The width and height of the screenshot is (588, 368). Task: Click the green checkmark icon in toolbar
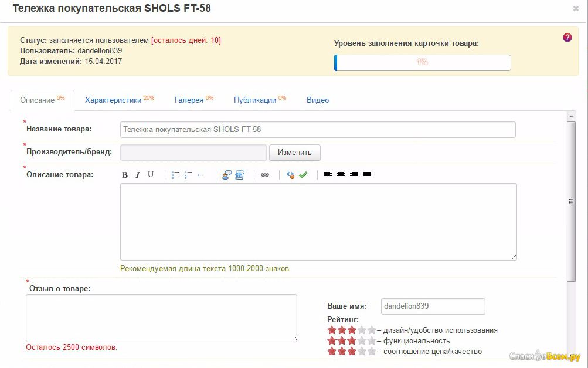(303, 175)
